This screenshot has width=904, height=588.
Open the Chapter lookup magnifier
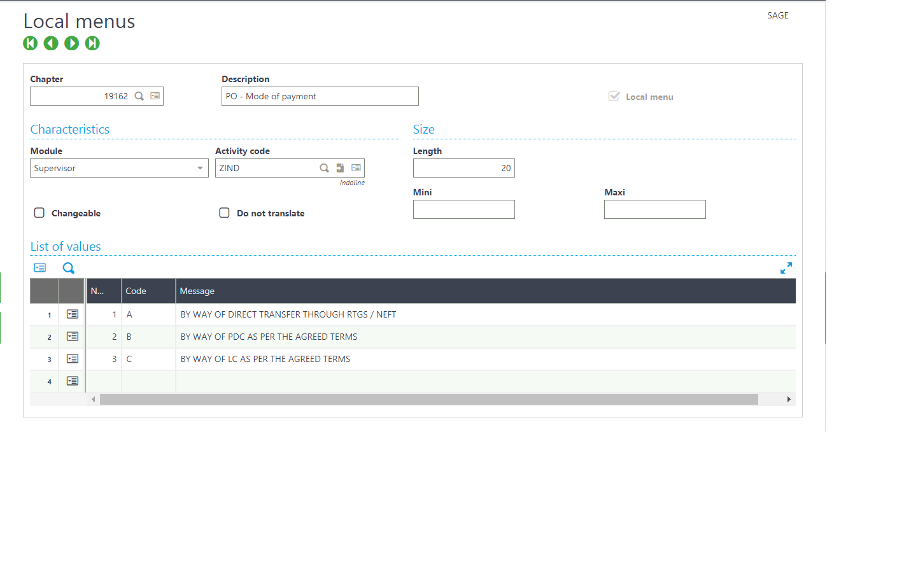point(139,95)
